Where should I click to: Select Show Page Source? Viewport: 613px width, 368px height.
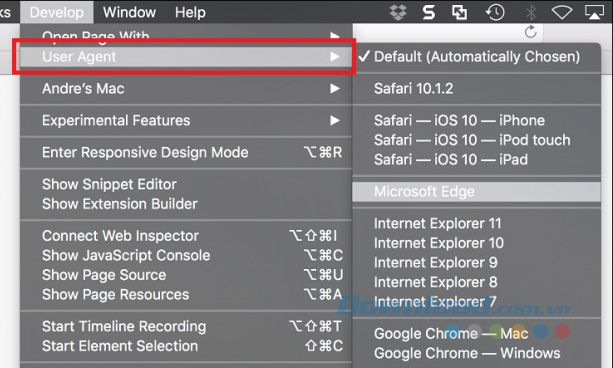pyautogui.click(x=186, y=275)
